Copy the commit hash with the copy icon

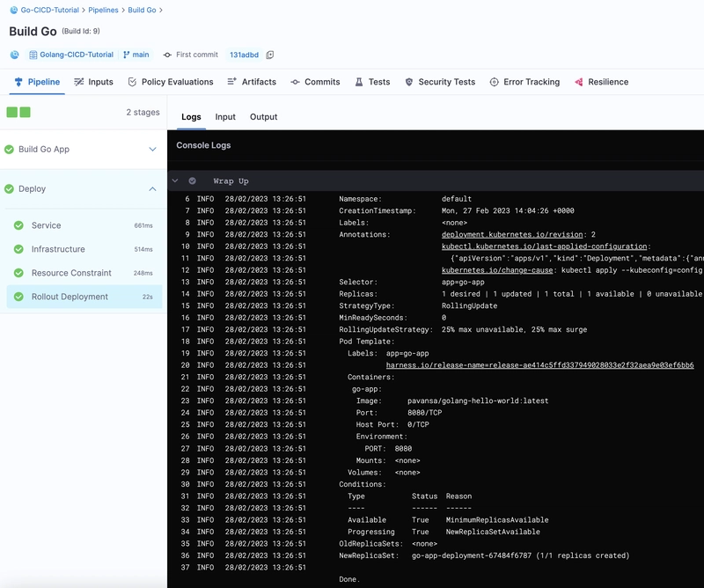click(x=270, y=55)
